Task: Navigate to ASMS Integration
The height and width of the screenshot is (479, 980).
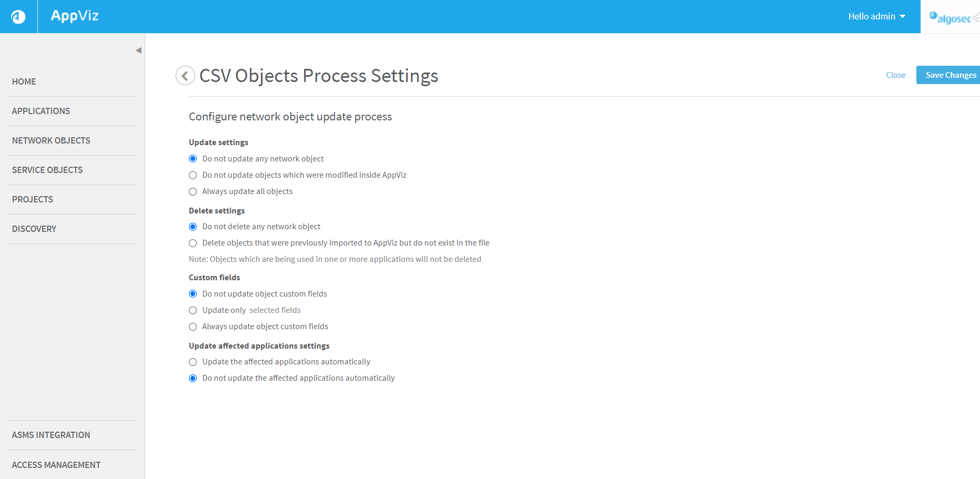Action: (x=51, y=435)
